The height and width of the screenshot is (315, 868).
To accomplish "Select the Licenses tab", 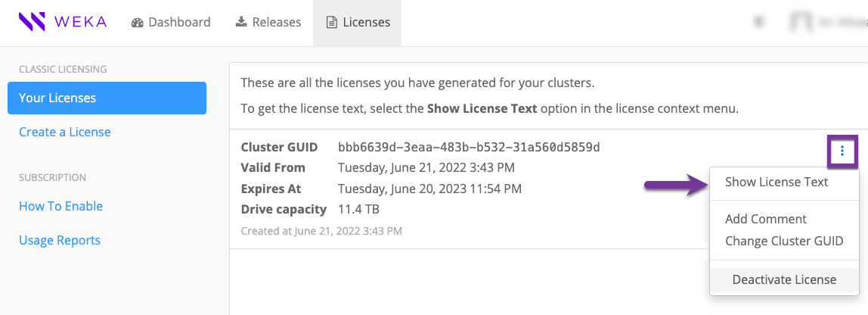I will click(x=358, y=23).
